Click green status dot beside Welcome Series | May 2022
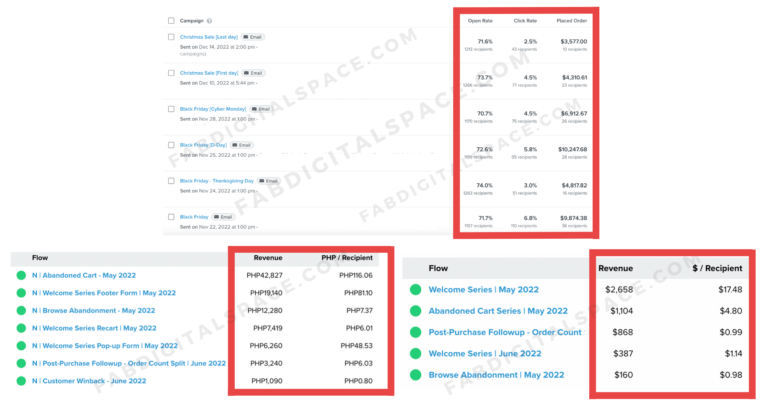768x409 pixels. click(413, 290)
